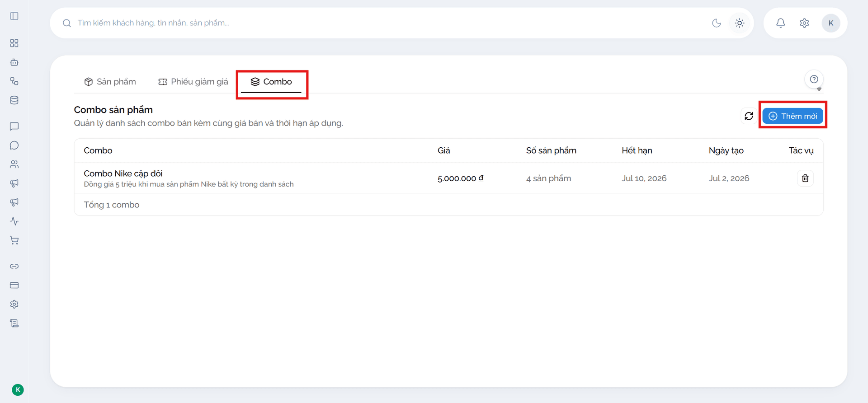Open the help question mark dropdown
The width and height of the screenshot is (868, 403).
[814, 80]
